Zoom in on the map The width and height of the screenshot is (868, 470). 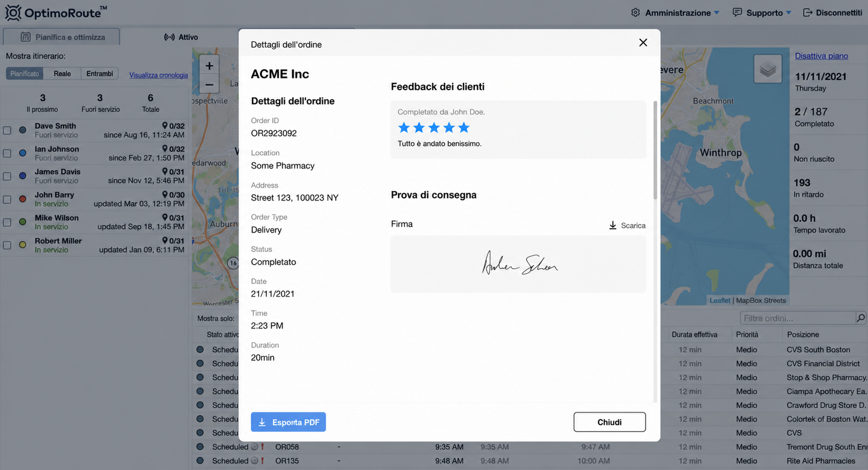tap(209, 66)
